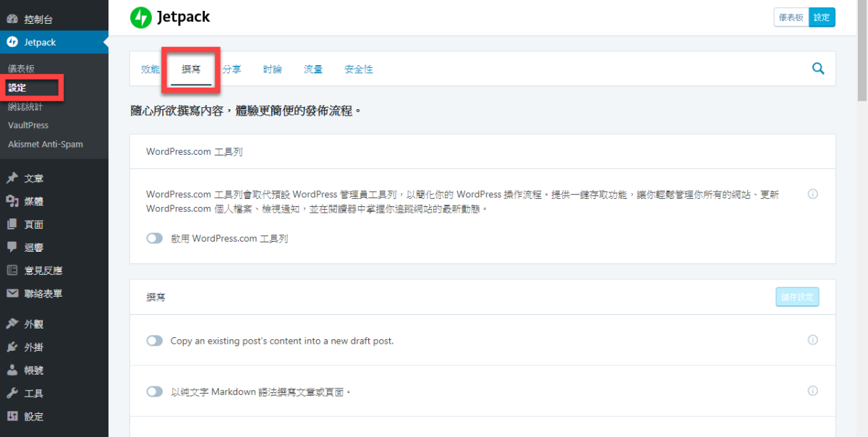Switch to the 分享 tab
The image size is (868, 437).
pos(231,69)
